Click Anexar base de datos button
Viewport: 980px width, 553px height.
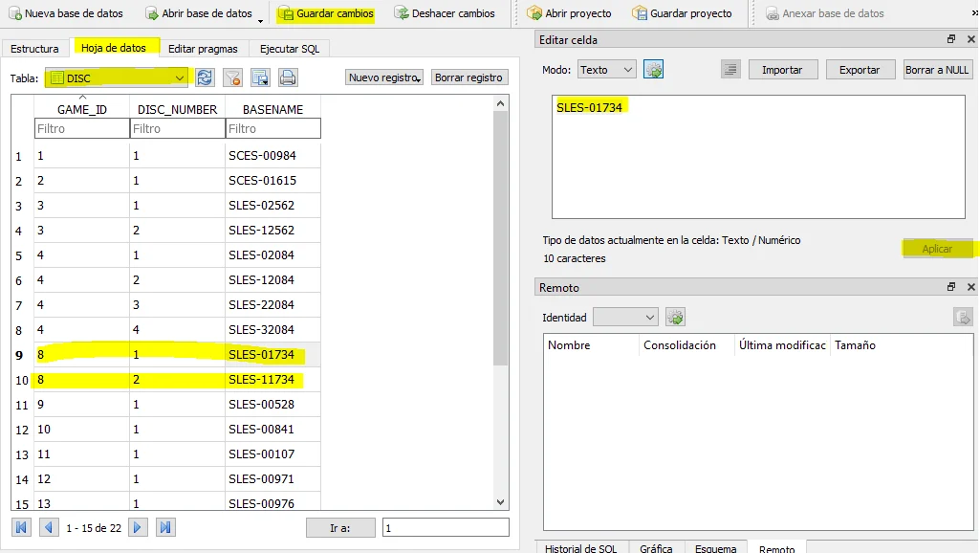pos(824,13)
